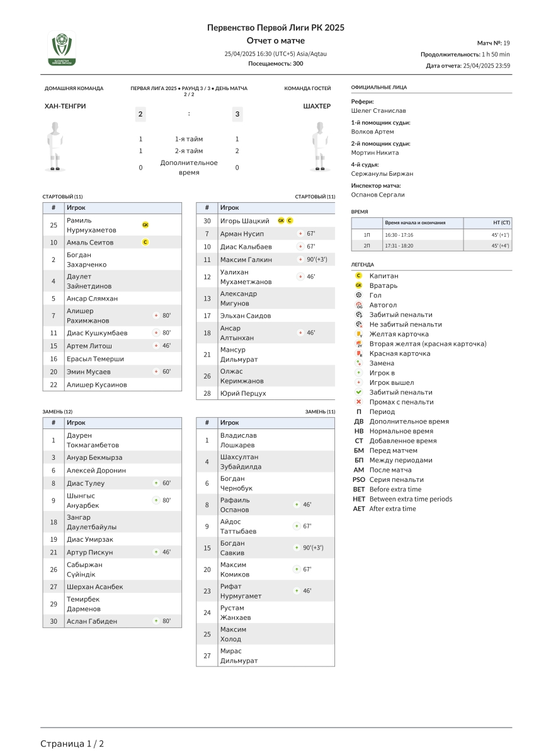The image size is (534, 756).
Task: Click the guest team player silhouette
Action: tap(321, 146)
